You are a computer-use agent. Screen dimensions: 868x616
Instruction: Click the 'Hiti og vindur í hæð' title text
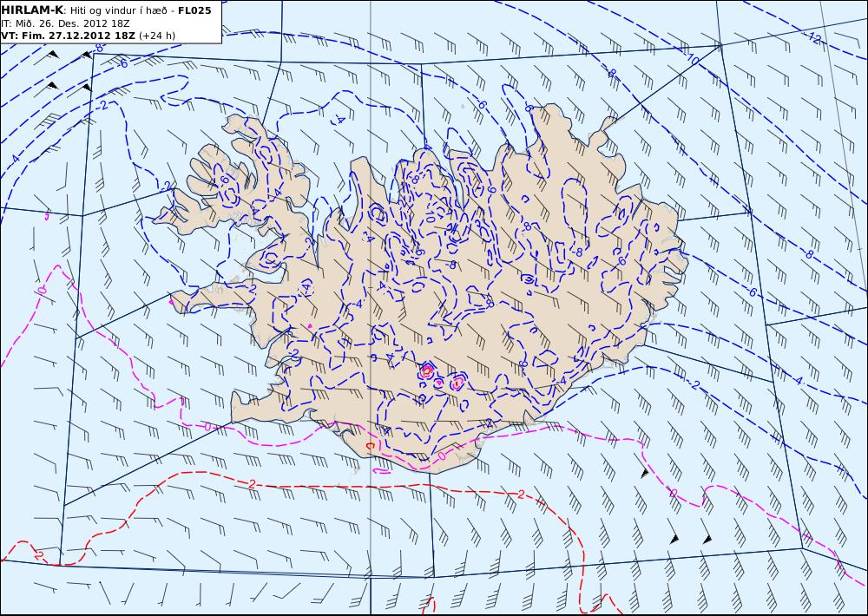coord(118,10)
